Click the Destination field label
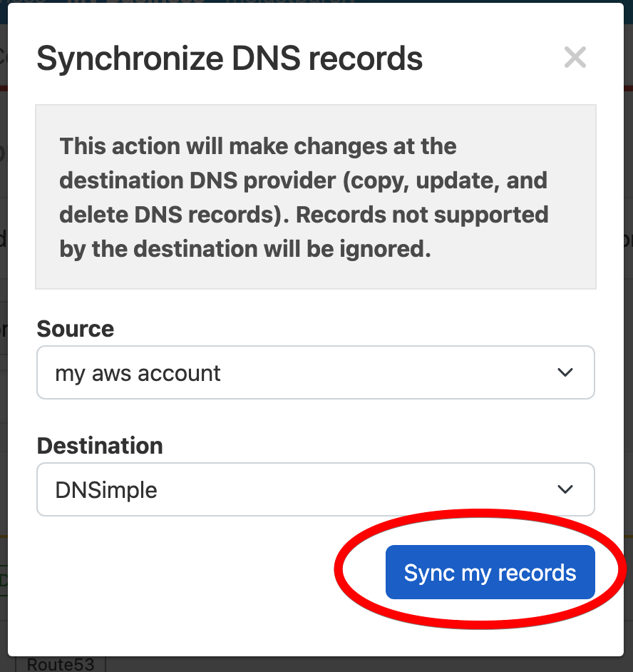Image resolution: width=633 pixels, height=672 pixels. click(x=99, y=446)
